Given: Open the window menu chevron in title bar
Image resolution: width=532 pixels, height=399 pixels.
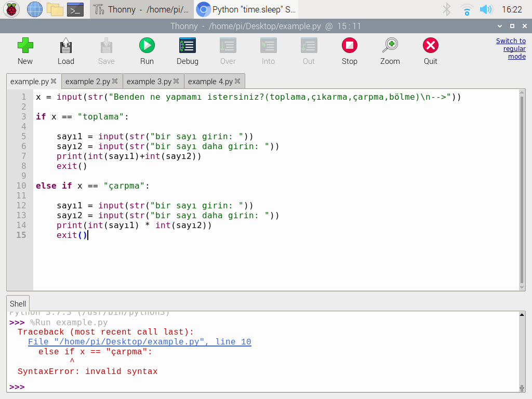Looking at the screenshot, I should [x=500, y=26].
